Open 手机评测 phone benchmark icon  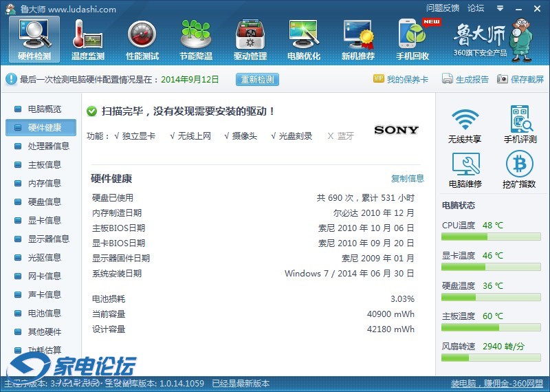tap(520, 125)
